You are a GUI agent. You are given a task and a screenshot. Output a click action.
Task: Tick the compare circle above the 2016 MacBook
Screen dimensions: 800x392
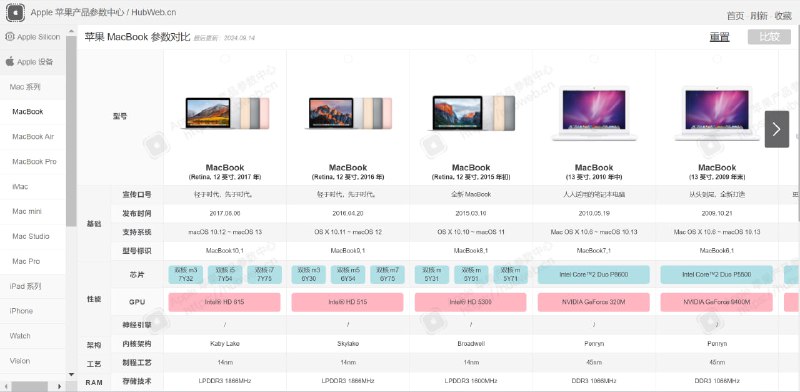pyautogui.click(x=348, y=59)
